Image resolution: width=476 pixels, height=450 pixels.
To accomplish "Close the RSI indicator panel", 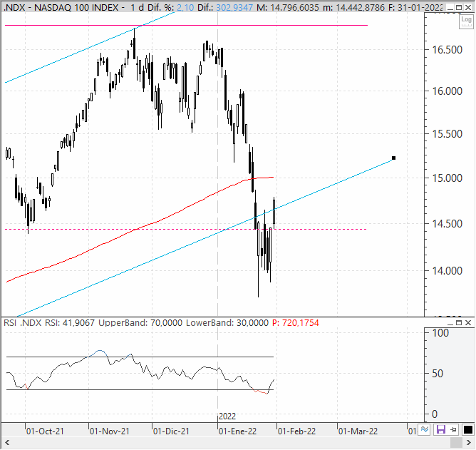I will click(468, 323).
